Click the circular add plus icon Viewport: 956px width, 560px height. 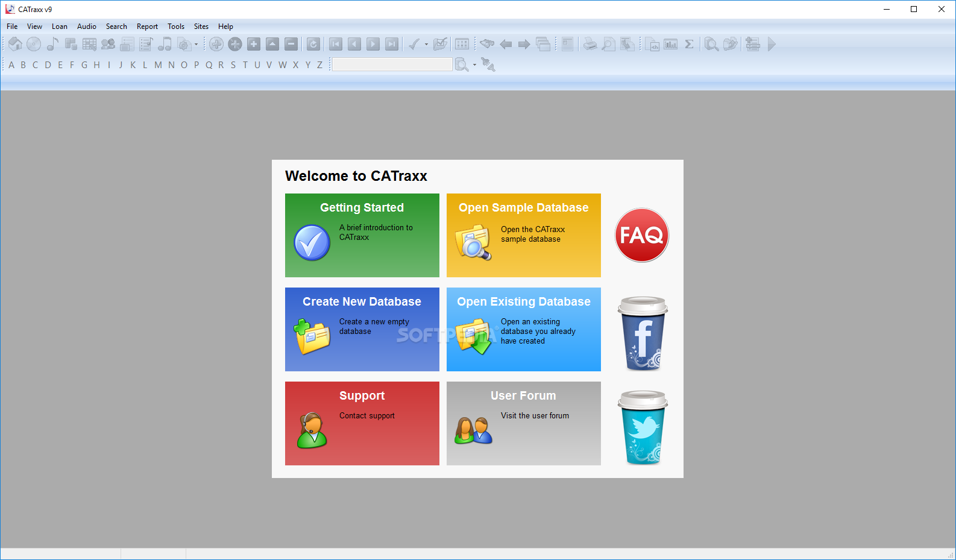(216, 44)
